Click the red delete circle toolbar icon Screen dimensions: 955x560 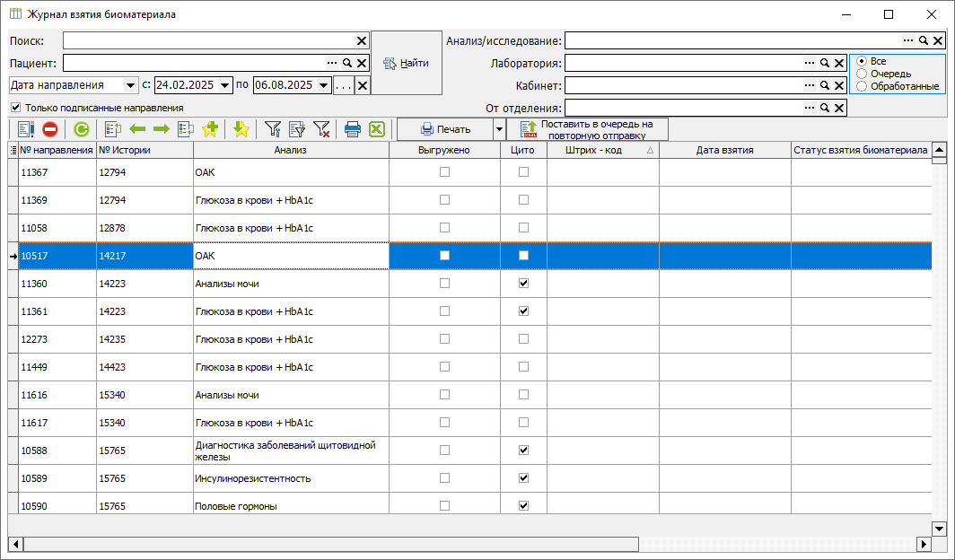pos(50,129)
